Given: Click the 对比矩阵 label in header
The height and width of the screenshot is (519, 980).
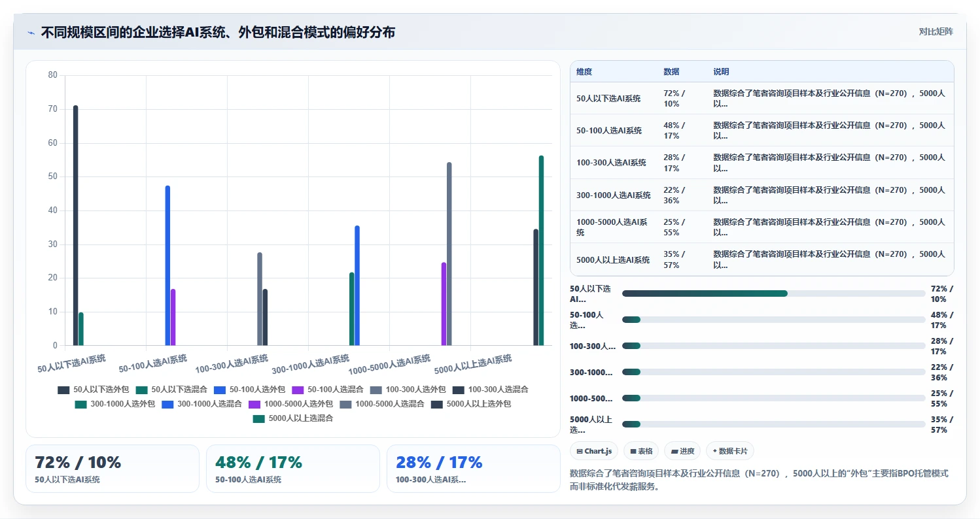Looking at the screenshot, I should point(936,31).
